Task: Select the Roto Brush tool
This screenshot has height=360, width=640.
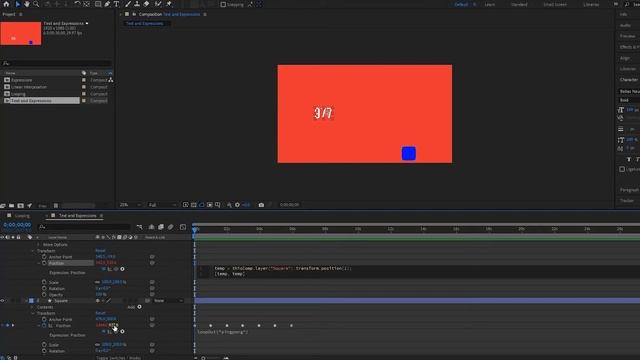Action: click(158, 4)
